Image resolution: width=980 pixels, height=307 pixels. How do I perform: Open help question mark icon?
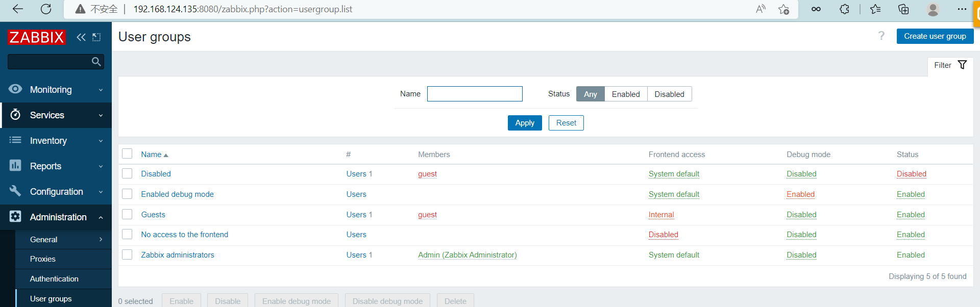click(x=881, y=36)
